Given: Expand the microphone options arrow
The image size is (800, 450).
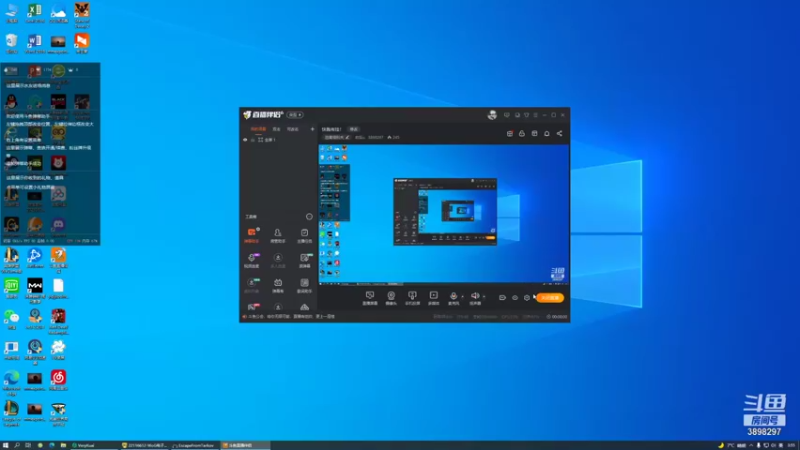Looking at the screenshot, I should [x=462, y=296].
